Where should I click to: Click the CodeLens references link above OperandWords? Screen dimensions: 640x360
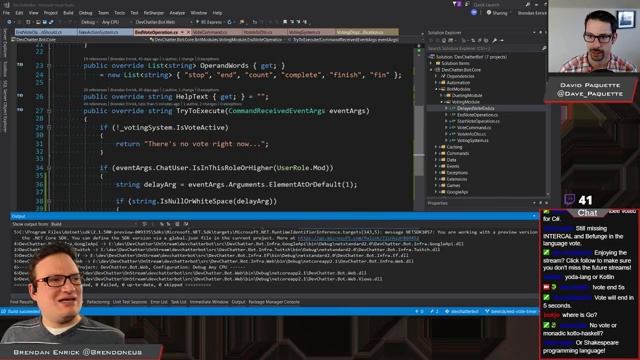94,59
